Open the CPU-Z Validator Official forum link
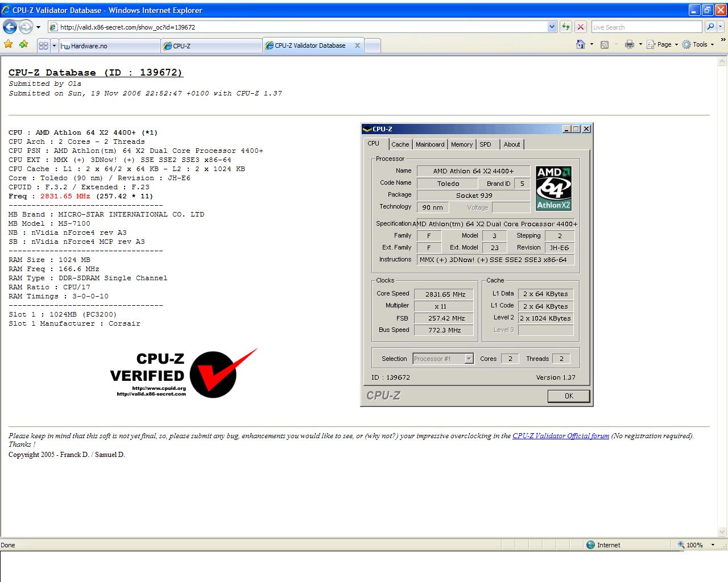The height and width of the screenshot is (582, 728). (x=561, y=436)
